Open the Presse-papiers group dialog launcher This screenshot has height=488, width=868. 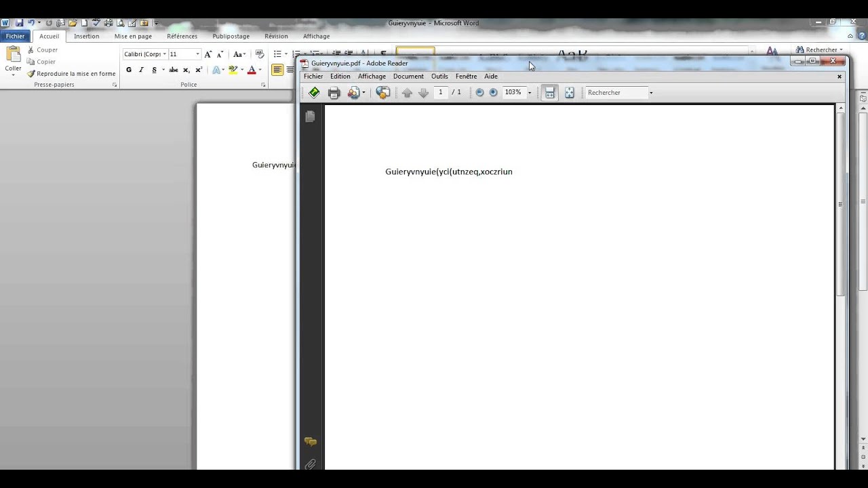point(114,85)
